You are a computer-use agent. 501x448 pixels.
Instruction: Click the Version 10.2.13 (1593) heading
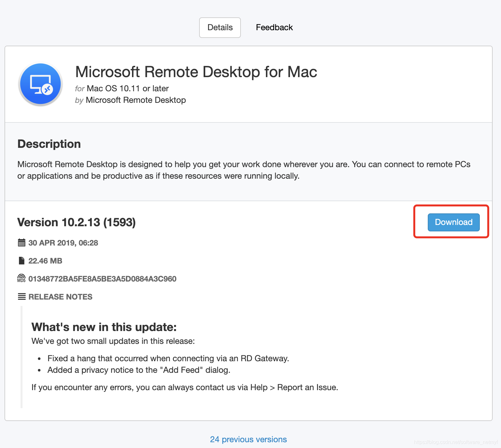click(76, 222)
